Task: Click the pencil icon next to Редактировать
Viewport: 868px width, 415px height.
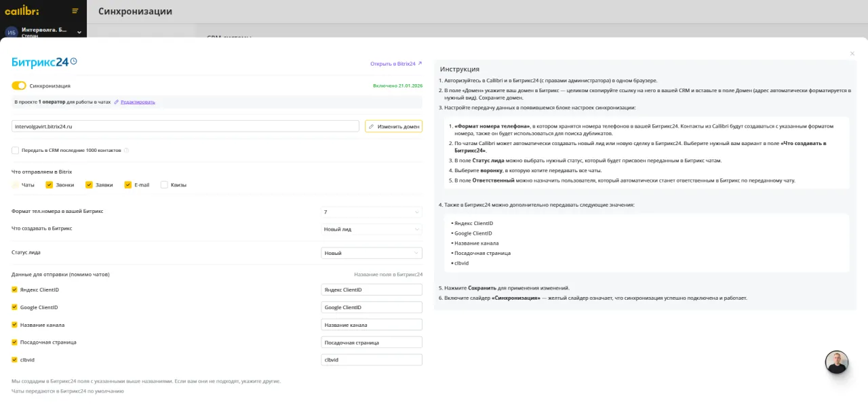Action: tap(117, 102)
